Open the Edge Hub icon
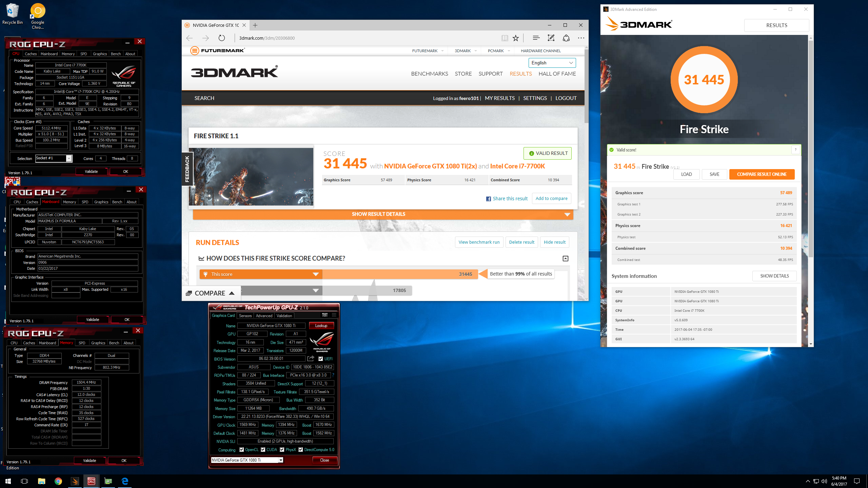Screen dimensions: 868x488 coord(536,38)
